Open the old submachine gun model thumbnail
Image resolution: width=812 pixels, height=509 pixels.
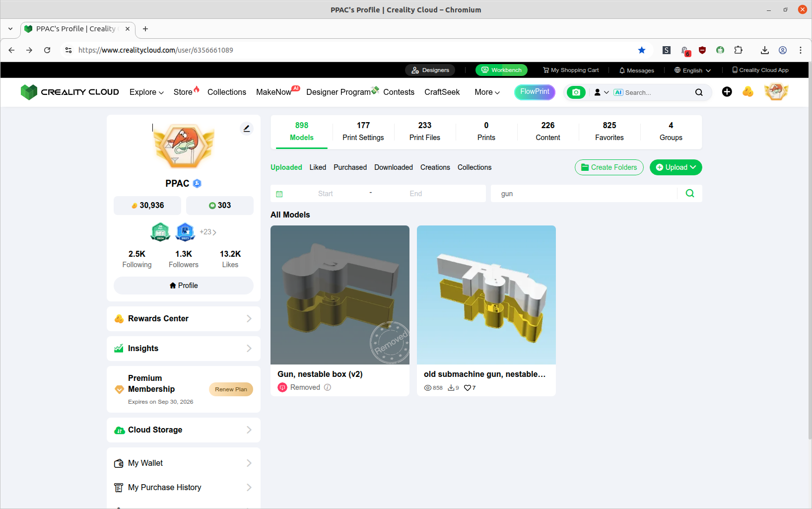486,295
